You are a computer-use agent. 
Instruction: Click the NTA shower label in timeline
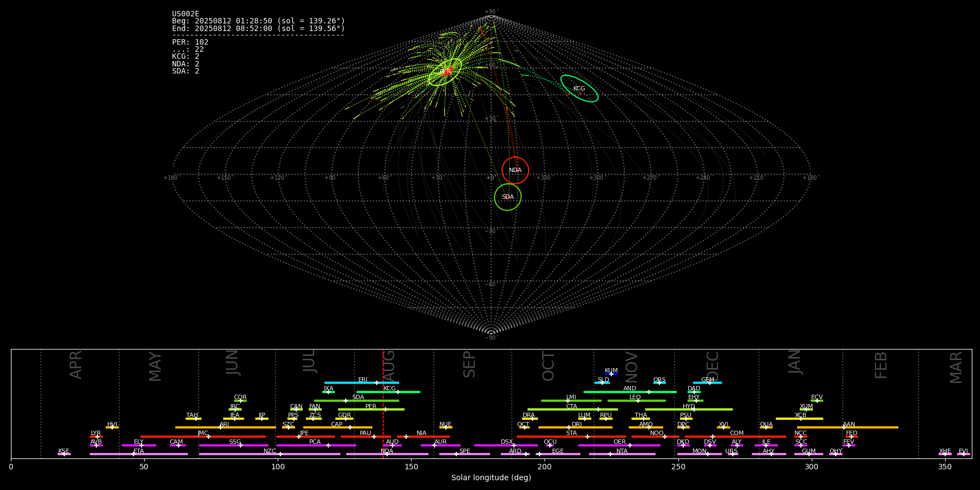tap(622, 451)
